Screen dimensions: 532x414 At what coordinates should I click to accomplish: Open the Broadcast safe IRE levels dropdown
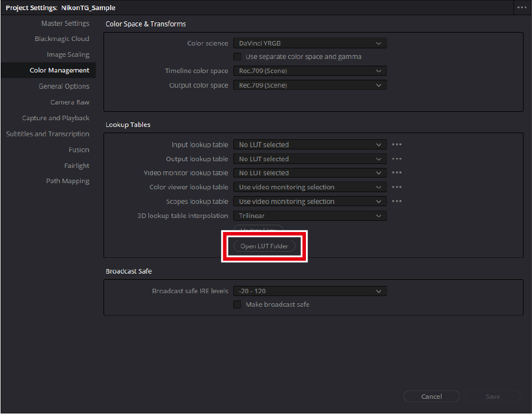(309, 291)
